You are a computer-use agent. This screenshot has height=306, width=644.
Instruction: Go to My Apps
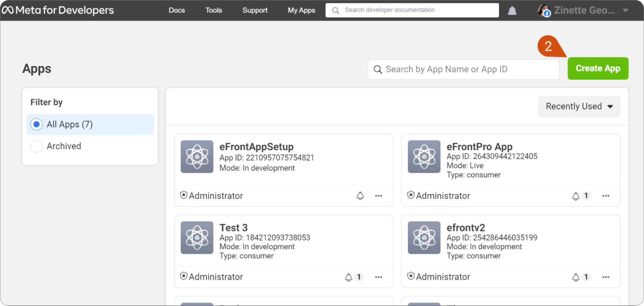pos(302,10)
